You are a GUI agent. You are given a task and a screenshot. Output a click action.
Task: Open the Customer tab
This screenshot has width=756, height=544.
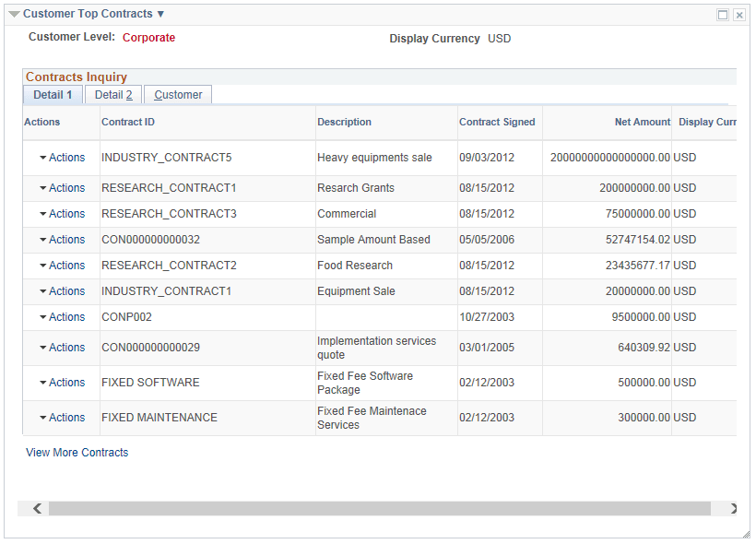177,94
